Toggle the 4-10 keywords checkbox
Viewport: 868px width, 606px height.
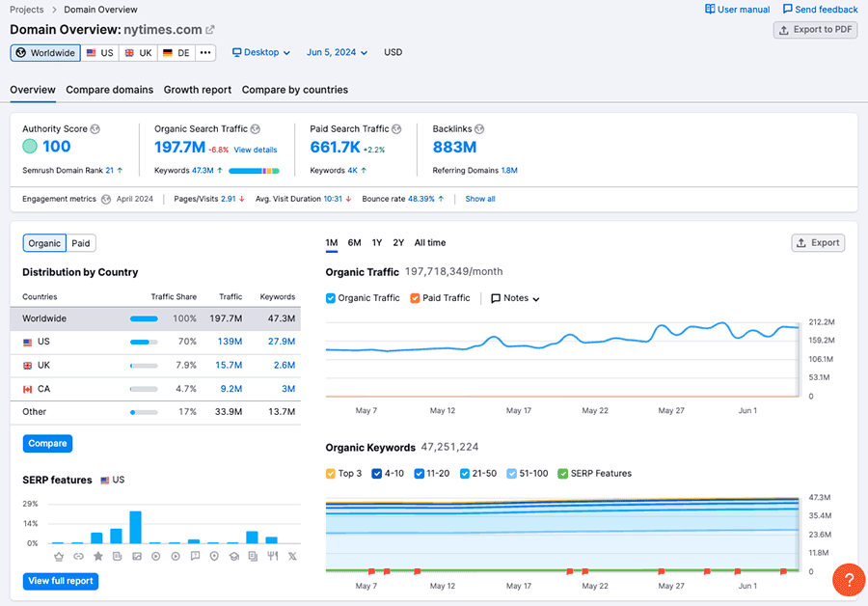click(377, 474)
